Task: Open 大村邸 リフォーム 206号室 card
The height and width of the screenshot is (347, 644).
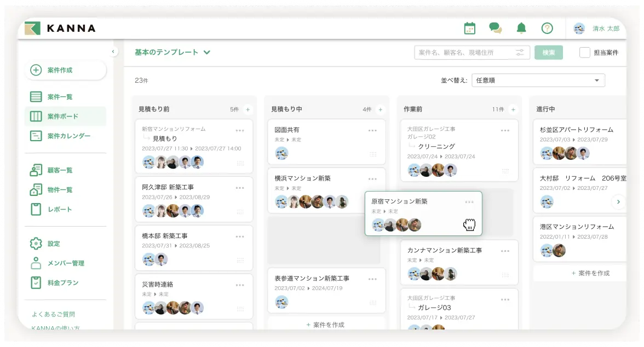Action: point(580,190)
